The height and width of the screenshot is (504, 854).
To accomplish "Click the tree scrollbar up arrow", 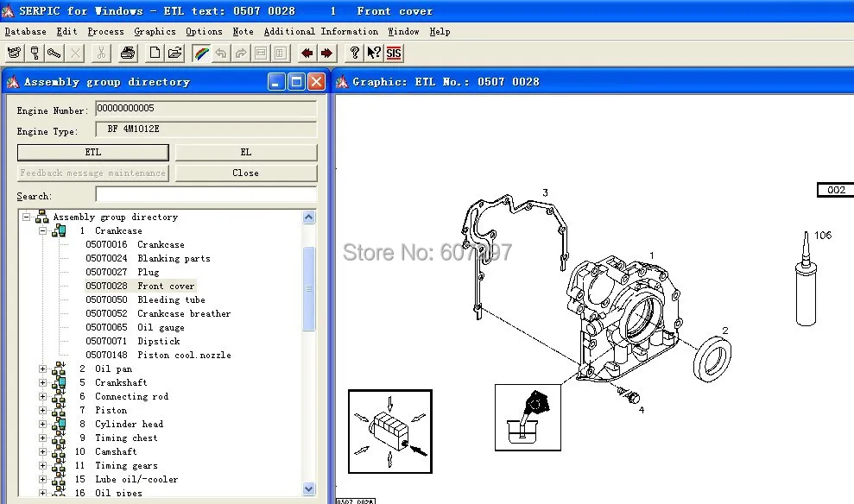I will point(309,217).
